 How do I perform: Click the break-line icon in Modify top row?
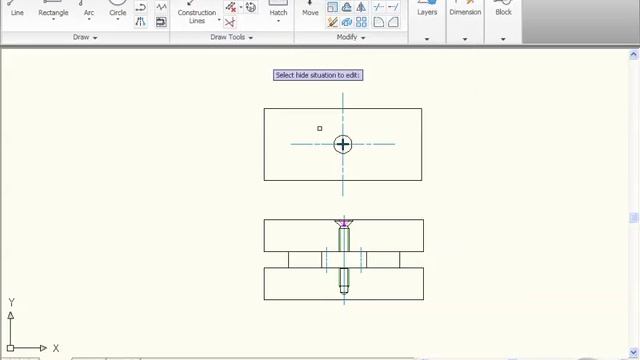[x=379, y=7]
